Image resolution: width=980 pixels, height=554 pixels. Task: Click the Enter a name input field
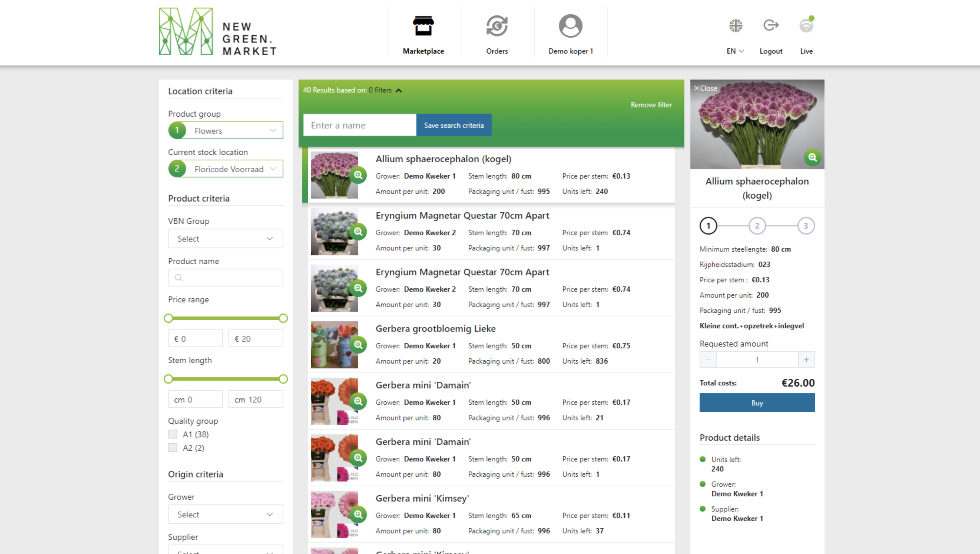(360, 125)
